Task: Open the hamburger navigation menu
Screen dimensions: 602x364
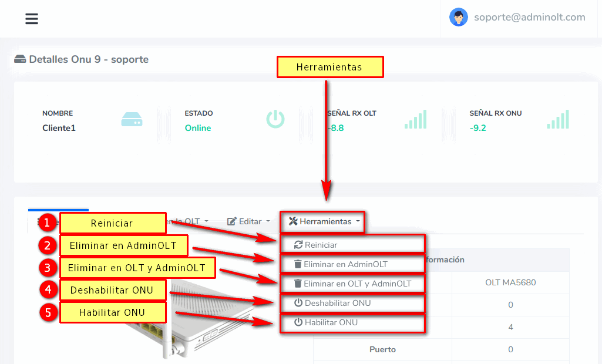Action: [x=32, y=19]
